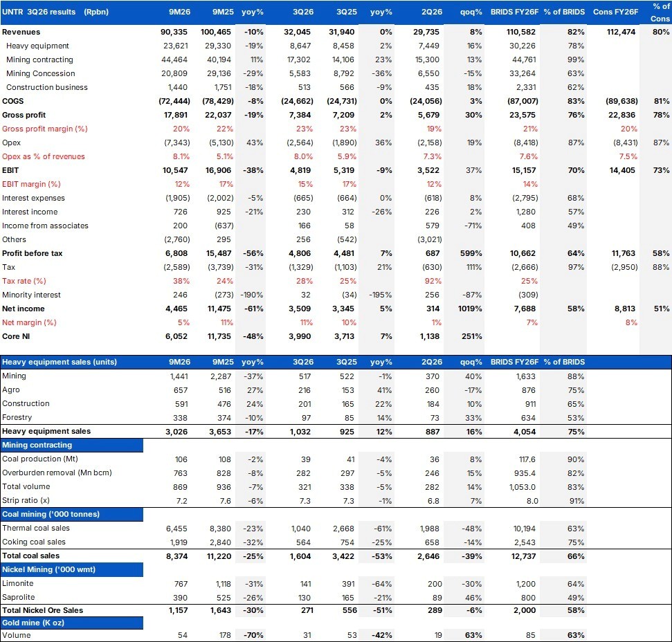672x642 pixels.
Task: Click the 'Nickel Mining ('000 wmt)' section header
Action: [71, 569]
